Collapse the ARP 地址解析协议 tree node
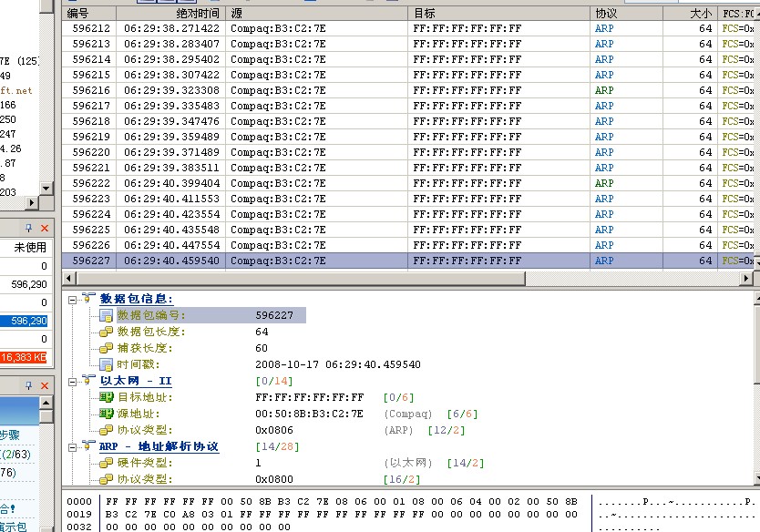This screenshot has height=532, width=760. coord(72,446)
